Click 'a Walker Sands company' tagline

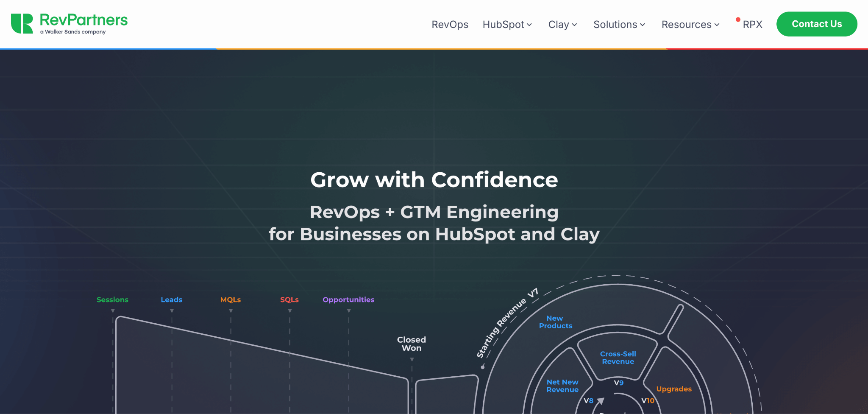click(73, 32)
